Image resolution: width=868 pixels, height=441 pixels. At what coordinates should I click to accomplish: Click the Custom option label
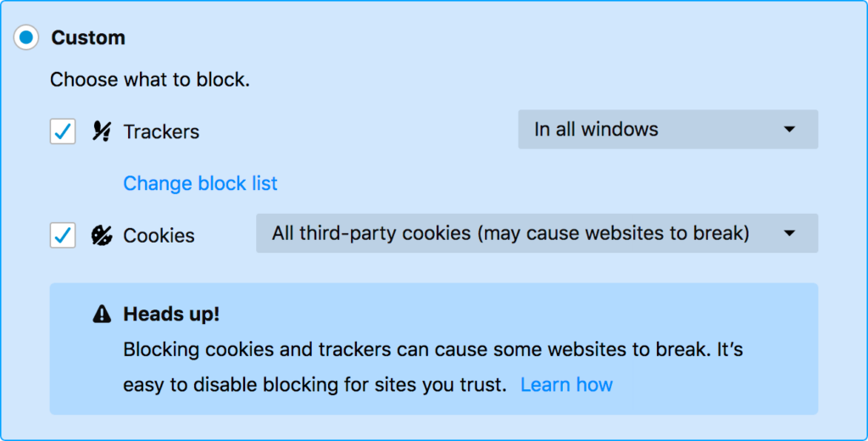coord(88,37)
